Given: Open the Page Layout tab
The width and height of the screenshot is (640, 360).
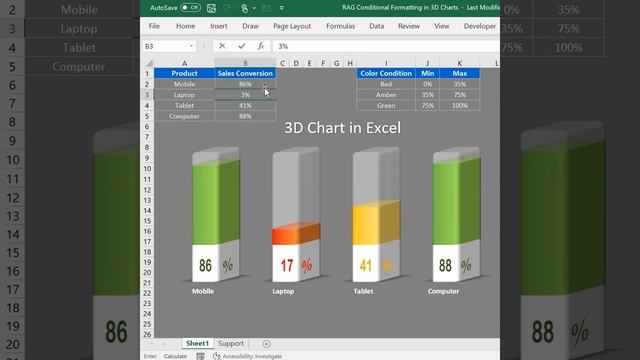Looking at the screenshot, I should click(x=292, y=26).
